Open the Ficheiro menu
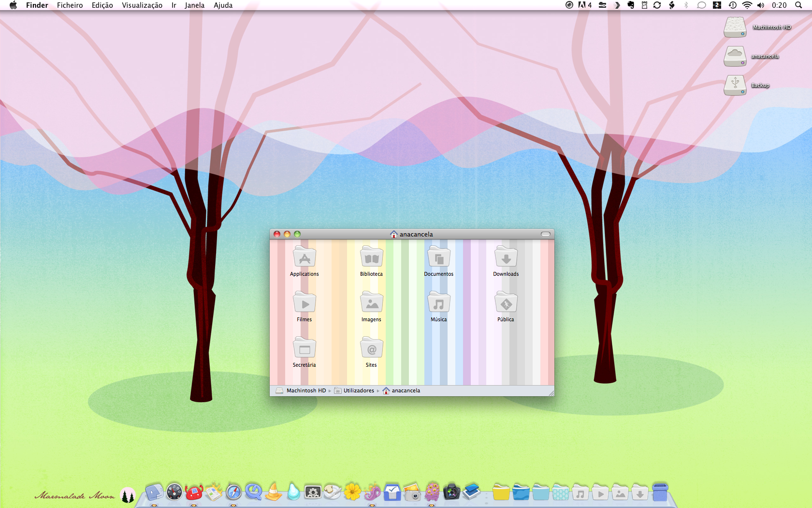Viewport: 812px width, 508px height. (x=70, y=5)
